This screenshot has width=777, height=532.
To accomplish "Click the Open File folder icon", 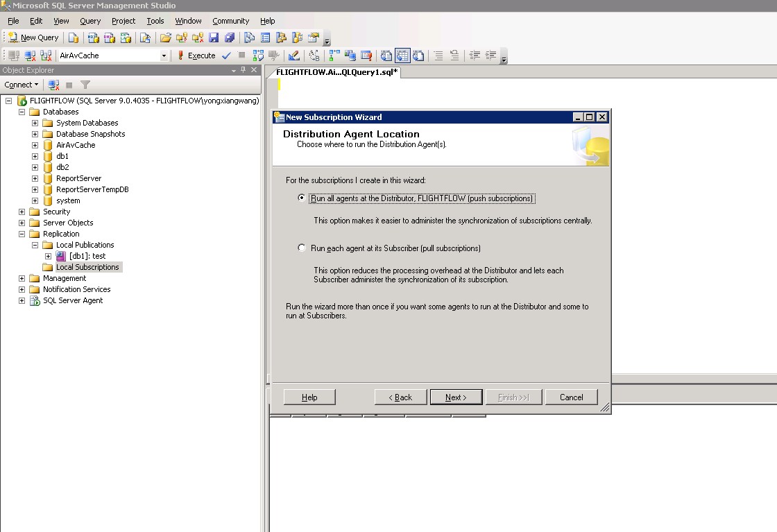I will click(x=165, y=37).
